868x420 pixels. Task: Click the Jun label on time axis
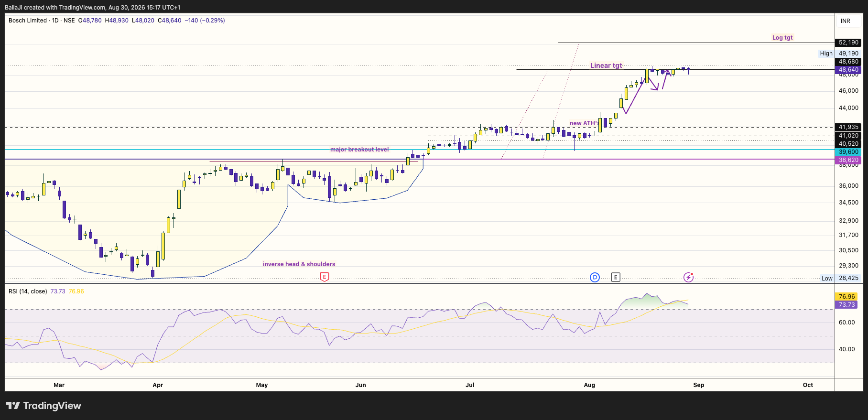coord(361,385)
